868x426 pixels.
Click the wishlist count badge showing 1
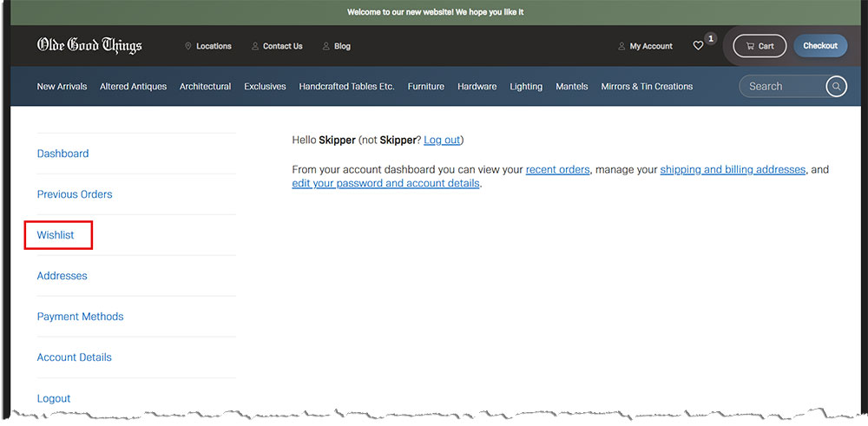(x=711, y=39)
